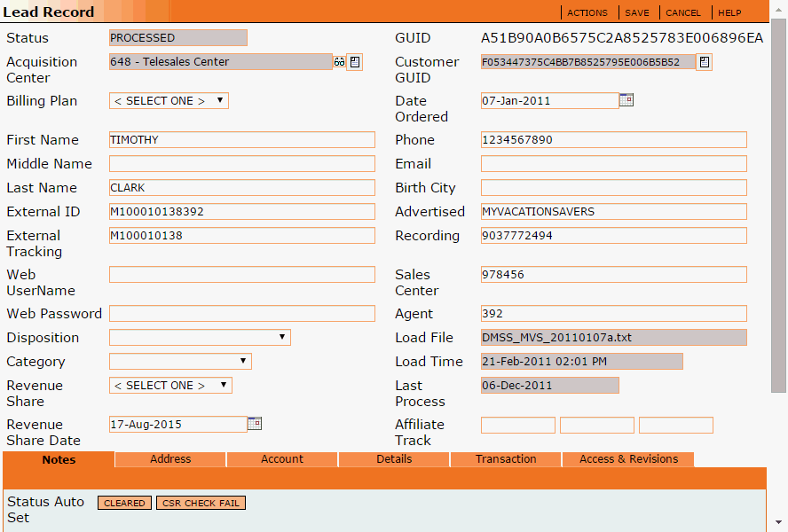Click into the Email field
Screen dimensions: 788x532
[613, 164]
